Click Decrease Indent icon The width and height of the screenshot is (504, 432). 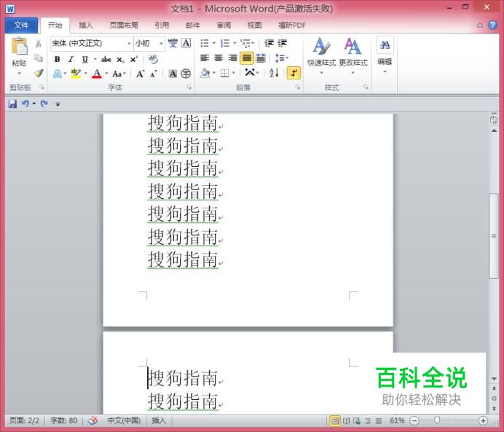[269, 43]
